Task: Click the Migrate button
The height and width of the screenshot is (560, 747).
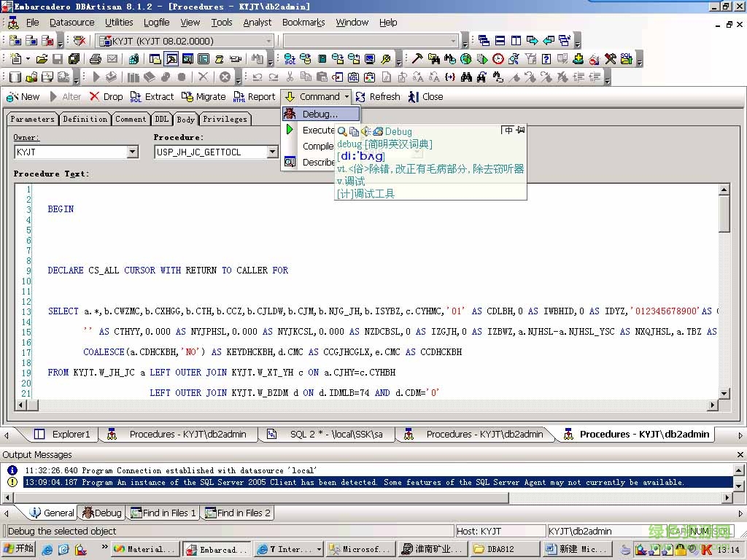Action: (x=204, y=96)
